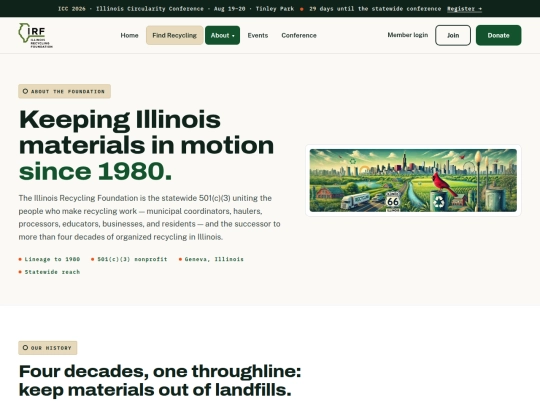Screen dimensions: 540x405
Task: Click the orange bullet beside Geneva, Illinois
Action: [x=180, y=259]
